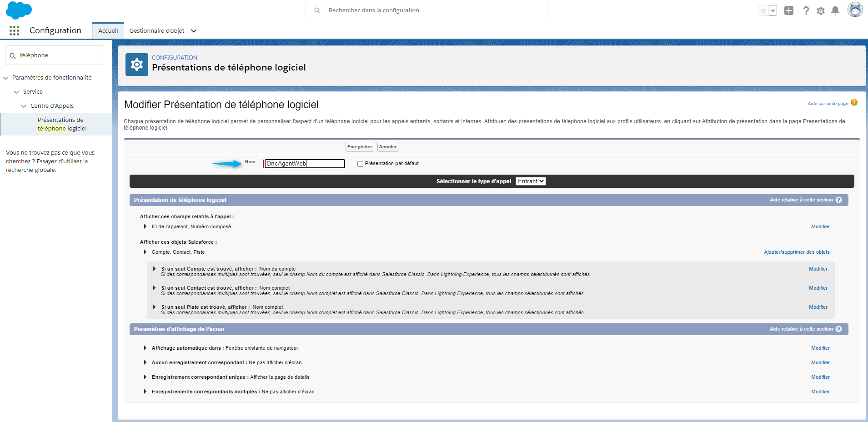
Task: Click the Enregistrer button
Action: click(x=359, y=147)
